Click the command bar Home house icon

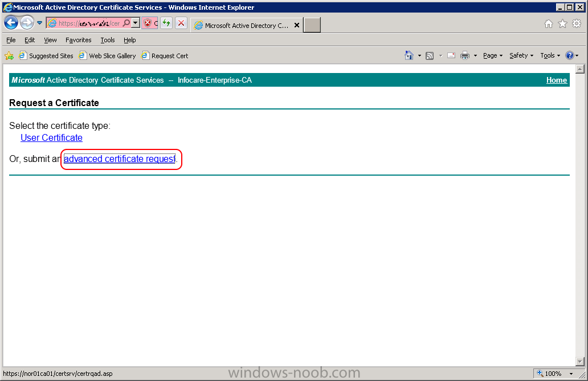point(409,55)
